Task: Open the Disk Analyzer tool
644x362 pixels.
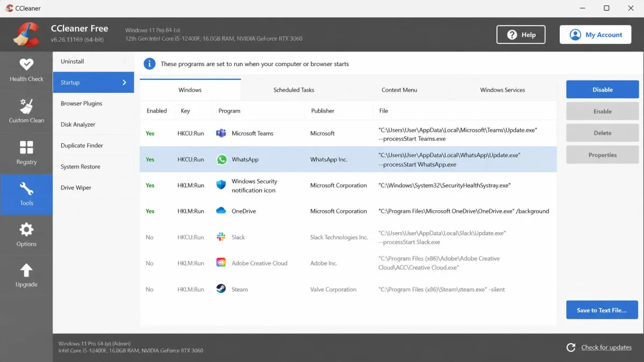Action: (93, 124)
